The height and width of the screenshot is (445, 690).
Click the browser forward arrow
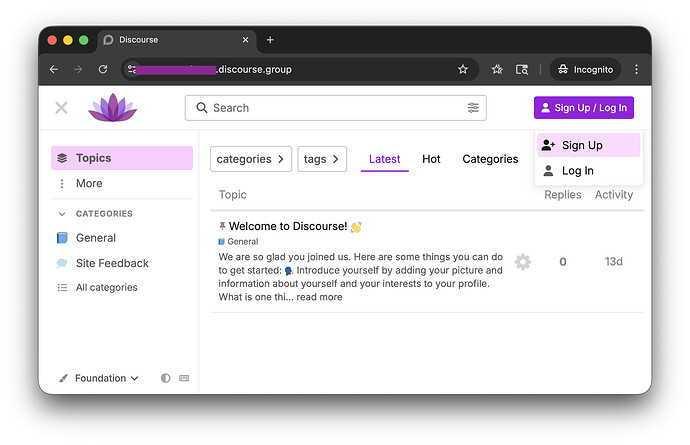[78, 69]
